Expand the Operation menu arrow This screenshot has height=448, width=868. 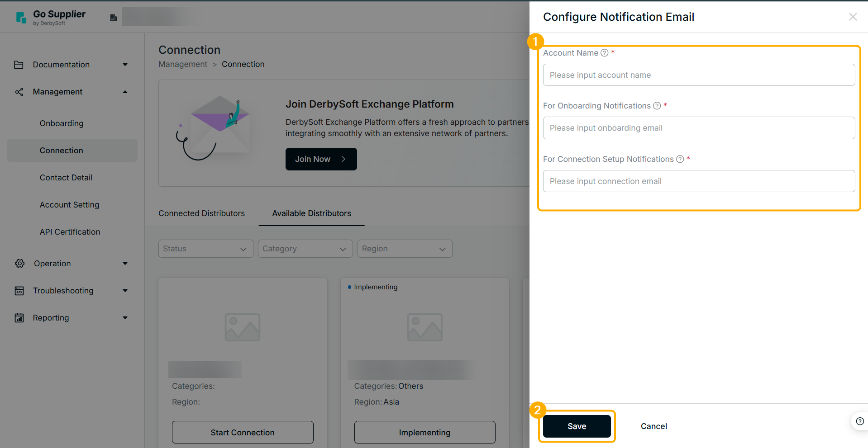[125, 264]
